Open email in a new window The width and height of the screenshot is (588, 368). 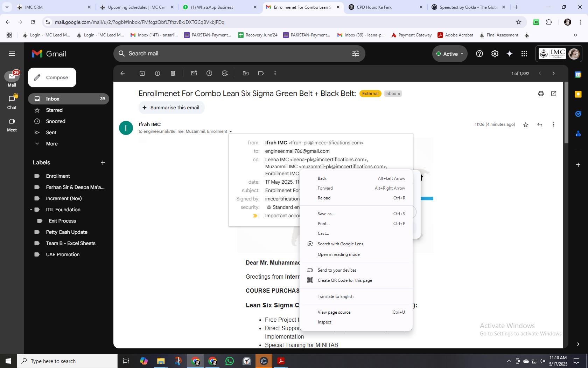pyautogui.click(x=554, y=94)
